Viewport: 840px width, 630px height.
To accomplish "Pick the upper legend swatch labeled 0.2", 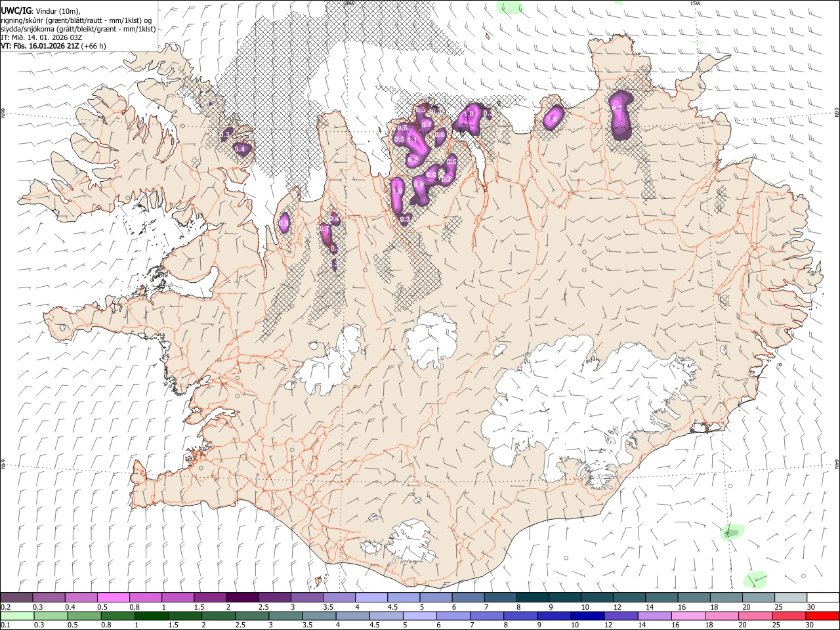I will tap(16, 597).
